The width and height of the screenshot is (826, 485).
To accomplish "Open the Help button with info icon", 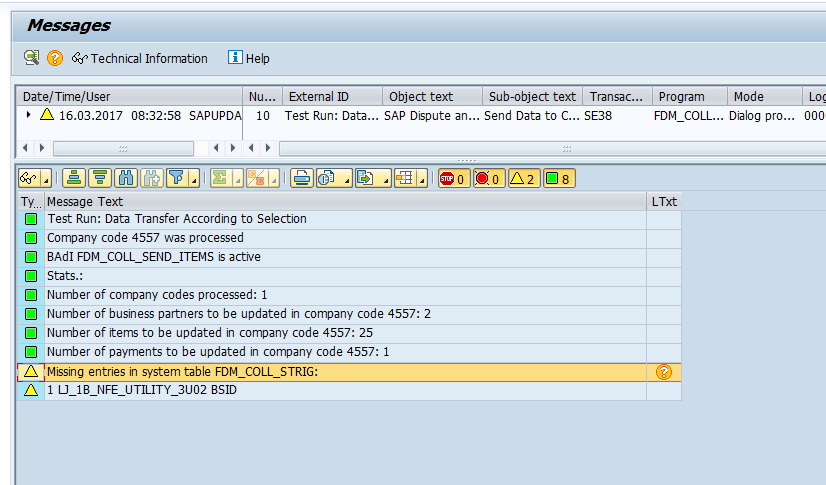I will click(249, 58).
